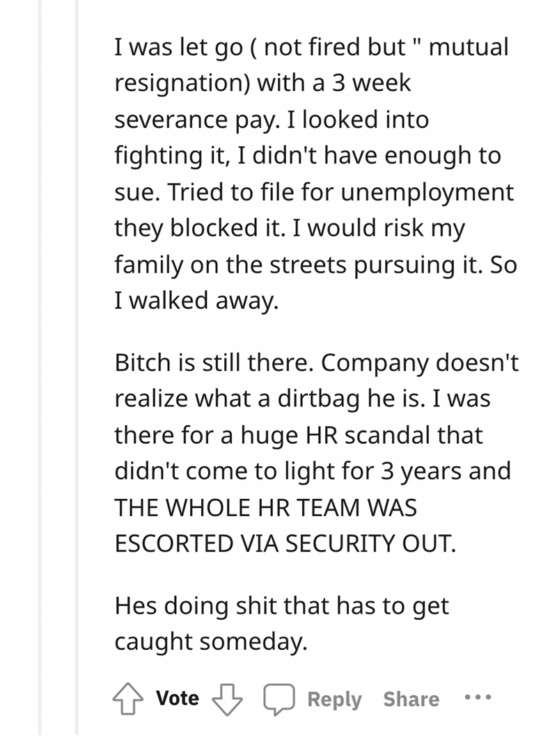Viewport: 557px width, 750px height.
Task: Click the line 'ESCORTED VIA SECURITY OUT.'
Action: point(285,544)
